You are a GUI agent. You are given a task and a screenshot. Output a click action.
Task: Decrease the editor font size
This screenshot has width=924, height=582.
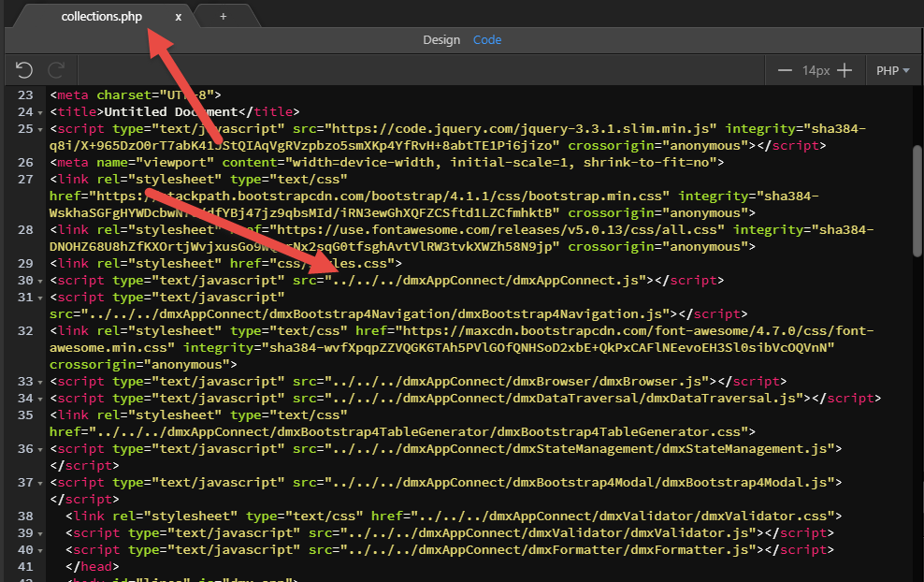coord(785,70)
